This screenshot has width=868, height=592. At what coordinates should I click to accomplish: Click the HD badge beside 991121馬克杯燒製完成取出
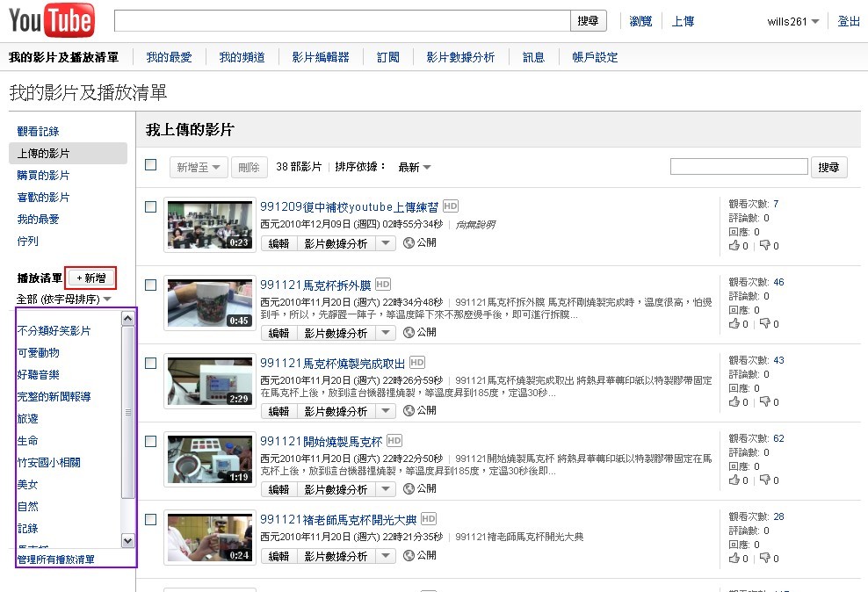(416, 363)
